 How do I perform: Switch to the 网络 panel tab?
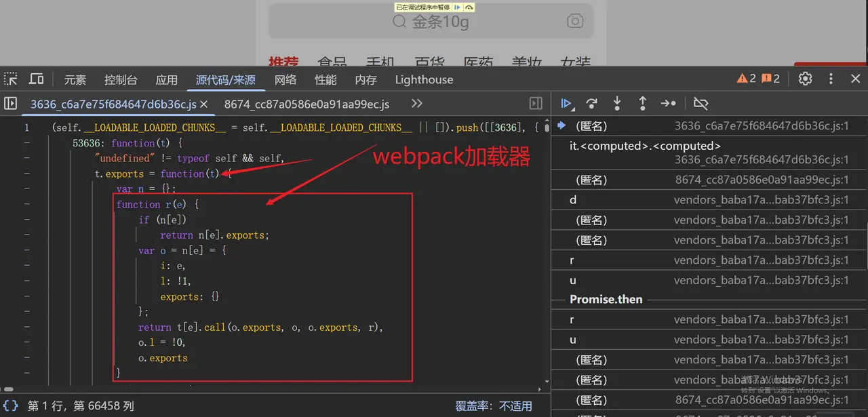pyautogui.click(x=285, y=79)
